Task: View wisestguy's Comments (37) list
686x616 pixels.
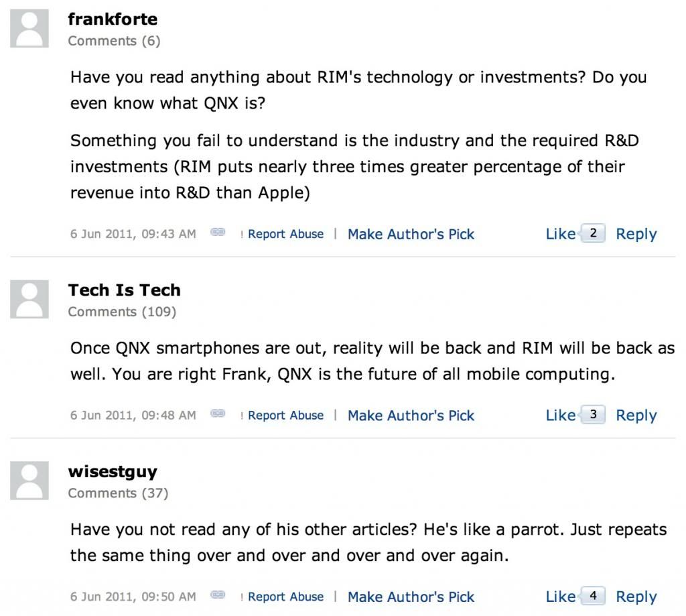Action: (118, 493)
